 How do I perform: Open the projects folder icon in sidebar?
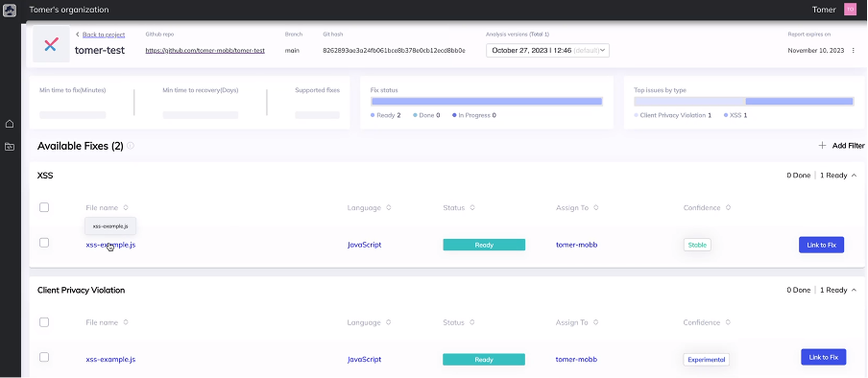pyautogui.click(x=10, y=147)
